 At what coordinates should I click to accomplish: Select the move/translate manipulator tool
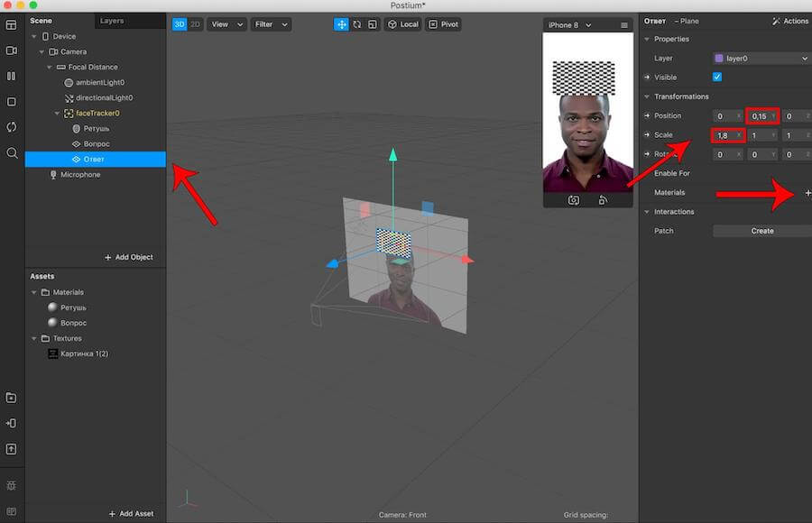point(341,24)
